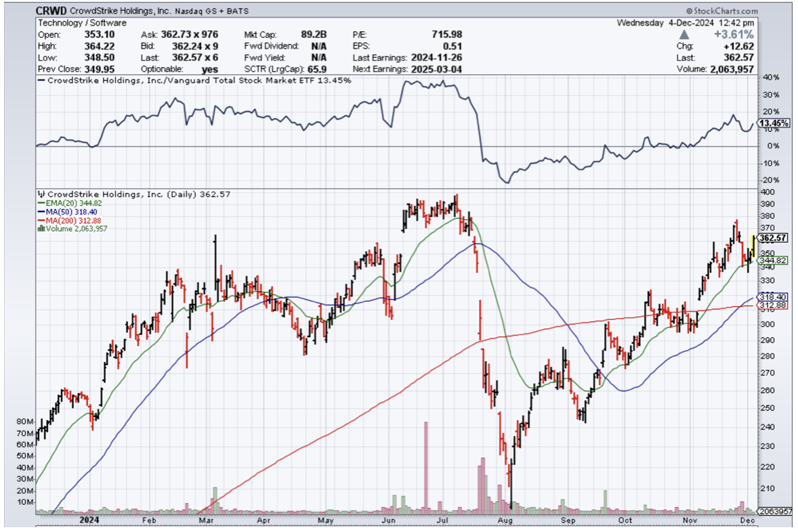This screenshot has height=532, width=798.
Task: Click the 'Nasdaq GS + BATS' exchange label
Action: tap(212, 12)
